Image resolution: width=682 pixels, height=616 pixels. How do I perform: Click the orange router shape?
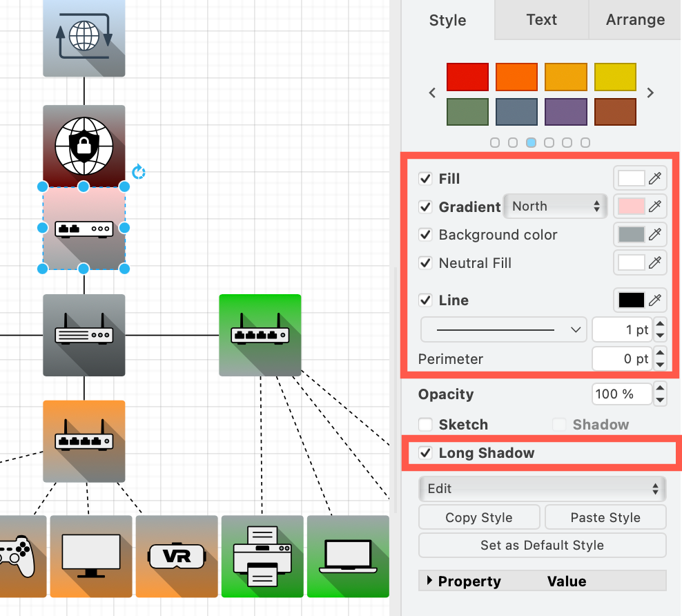[x=84, y=440]
